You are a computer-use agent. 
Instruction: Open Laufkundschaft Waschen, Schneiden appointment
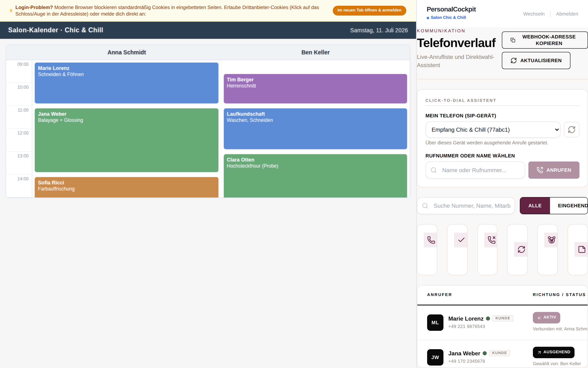pyautogui.click(x=315, y=129)
